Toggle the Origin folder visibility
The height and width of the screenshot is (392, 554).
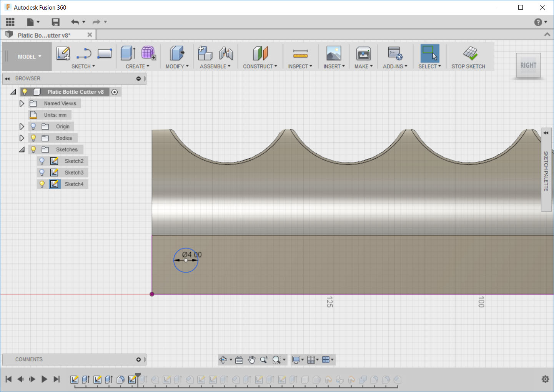[x=33, y=126]
